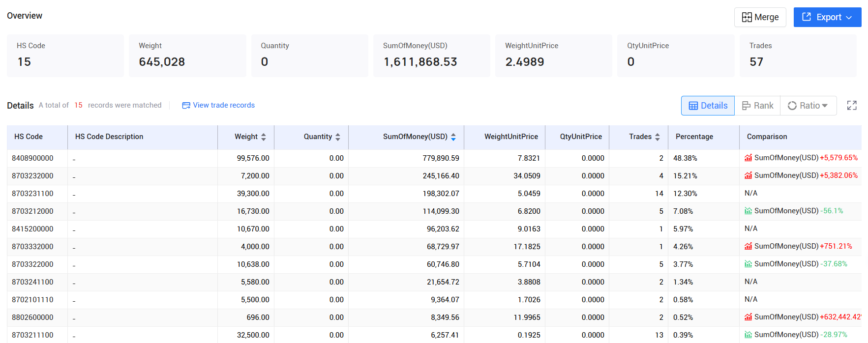Click the Export arrow icon
This screenshot has height=343, width=868.
(x=807, y=17)
